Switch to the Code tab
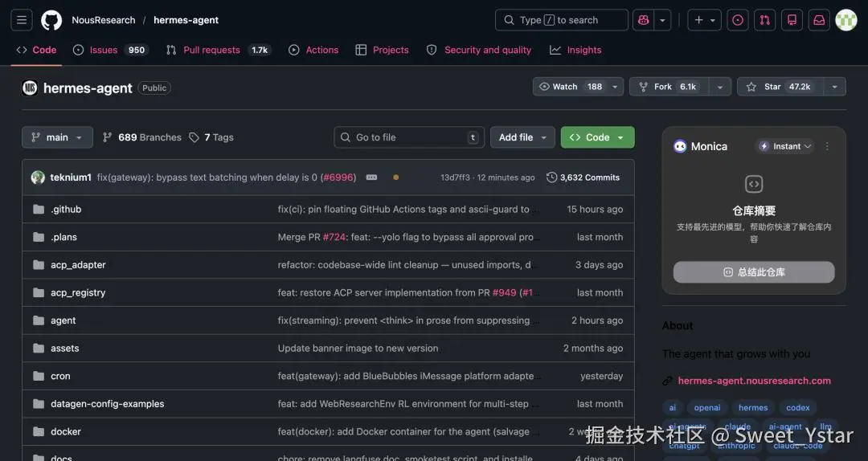 [36, 50]
